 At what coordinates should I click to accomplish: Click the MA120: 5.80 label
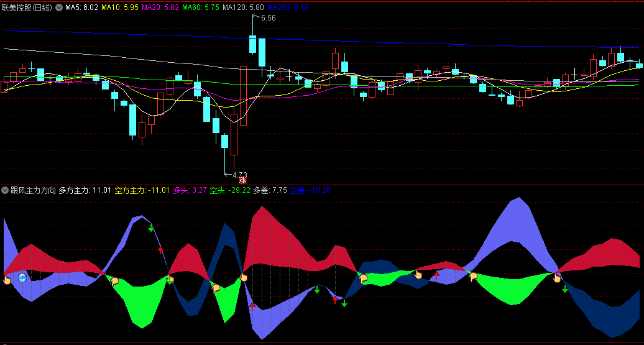[243, 7]
